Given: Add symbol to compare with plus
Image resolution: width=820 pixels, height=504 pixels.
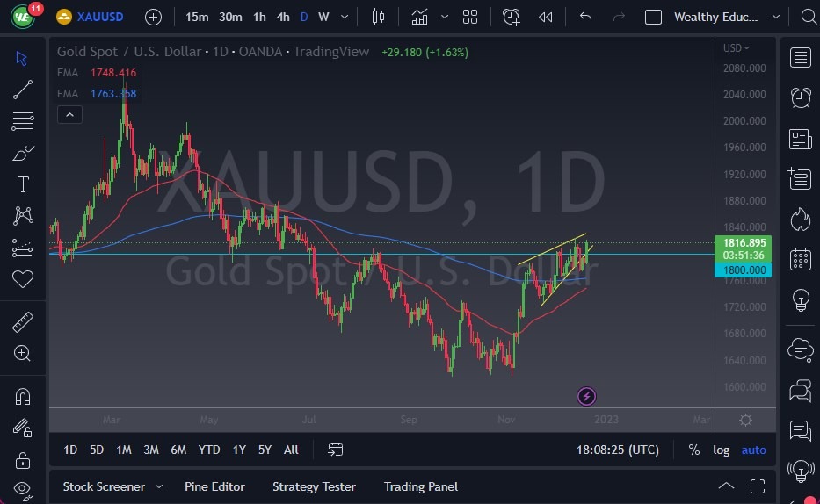Looking at the screenshot, I should pos(153,18).
